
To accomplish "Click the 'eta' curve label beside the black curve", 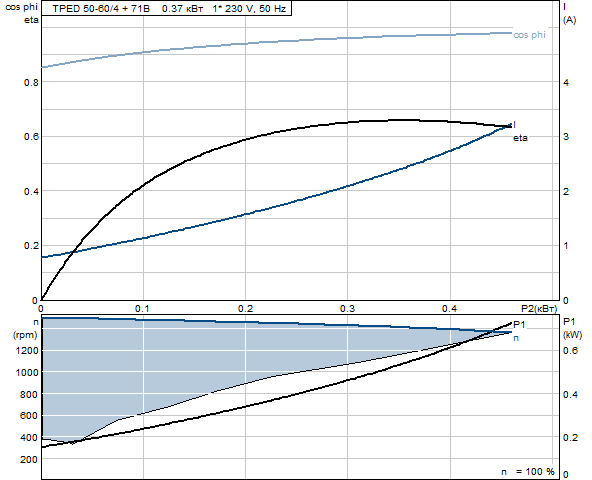I will point(520,138).
